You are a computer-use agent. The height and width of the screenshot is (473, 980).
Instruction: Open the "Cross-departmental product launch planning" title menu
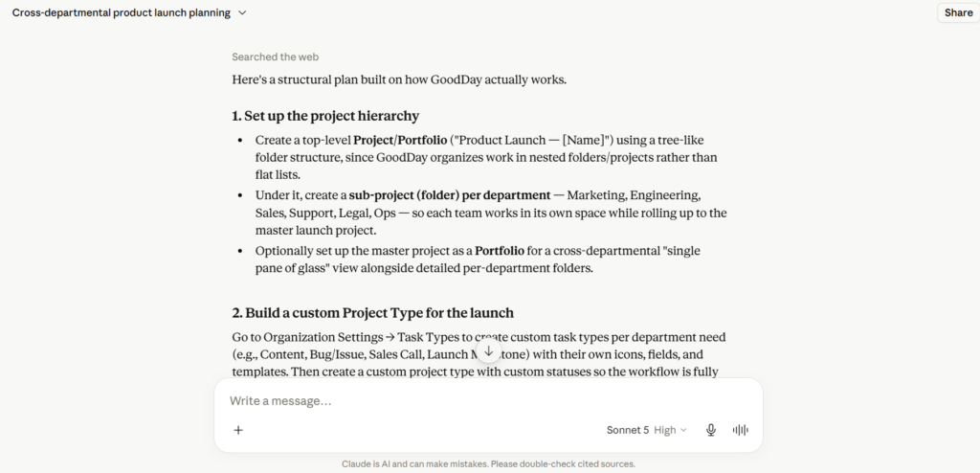[122, 13]
